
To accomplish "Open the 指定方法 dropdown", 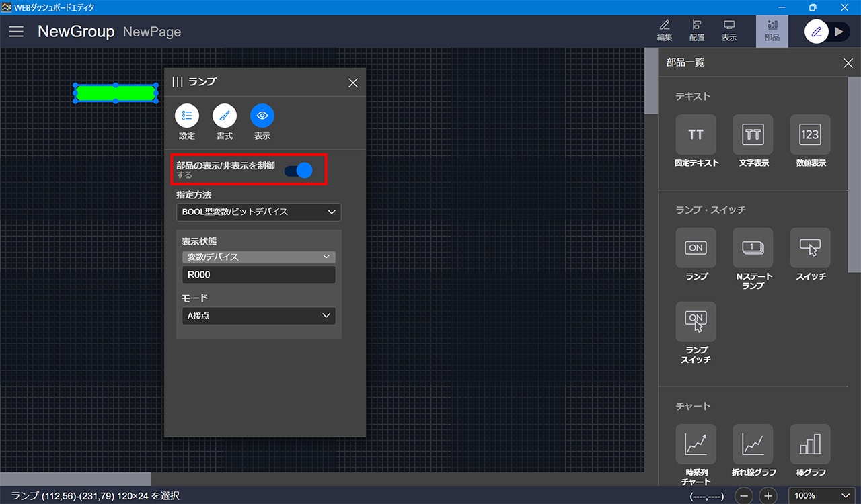I will [258, 212].
